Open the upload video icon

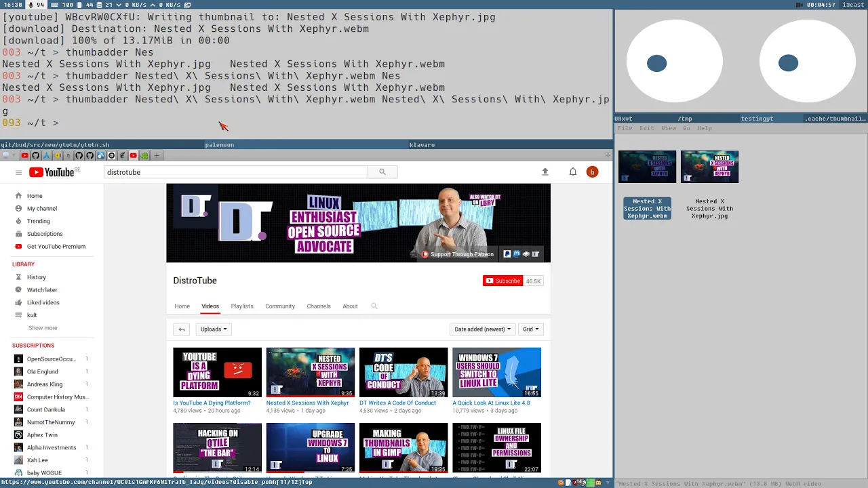(x=545, y=172)
